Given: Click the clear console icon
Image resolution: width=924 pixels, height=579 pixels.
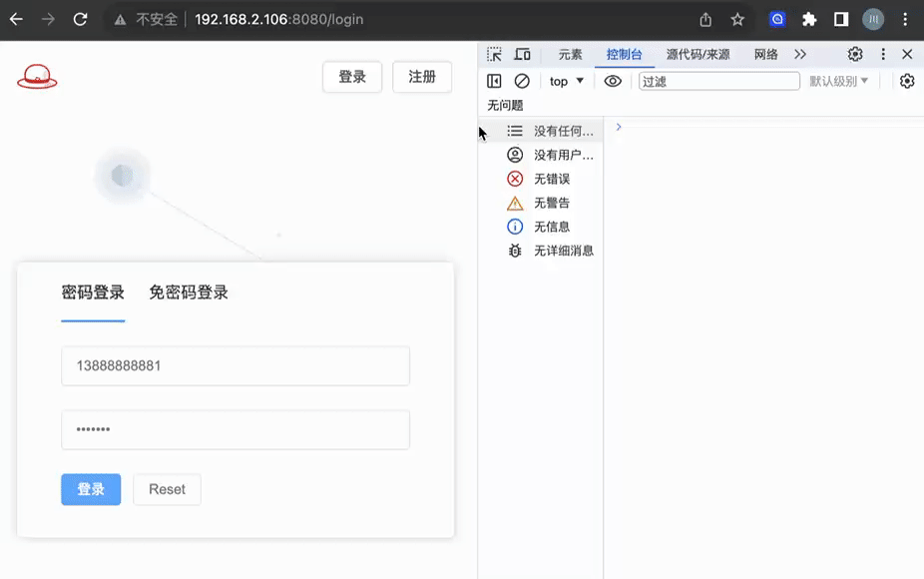Looking at the screenshot, I should coord(522,81).
